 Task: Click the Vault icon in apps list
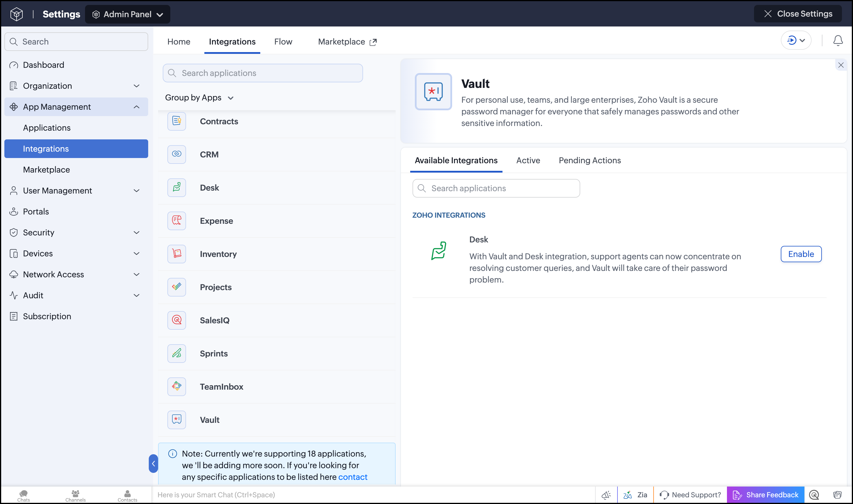pos(177,420)
